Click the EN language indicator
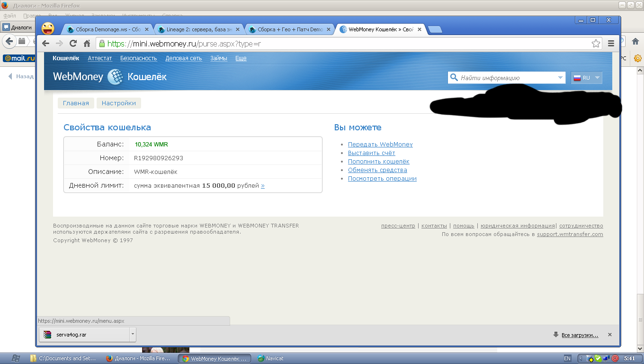Screen dimensions: 644x364 point(567,358)
